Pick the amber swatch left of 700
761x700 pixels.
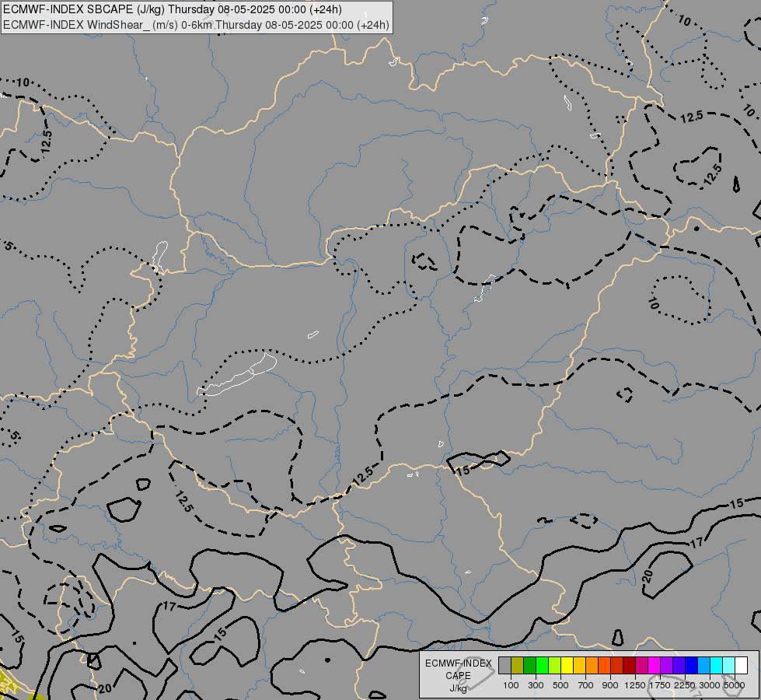[579, 665]
